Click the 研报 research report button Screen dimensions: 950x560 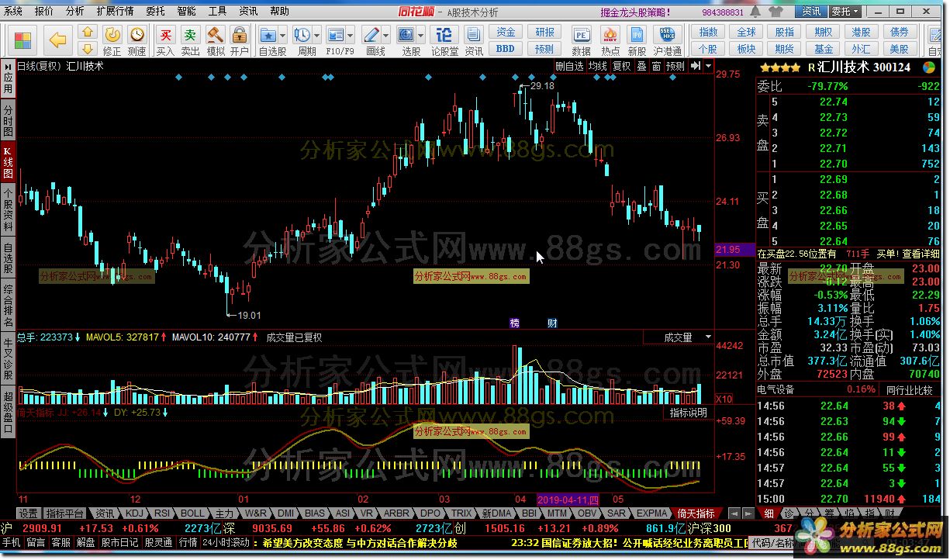pyautogui.click(x=545, y=32)
